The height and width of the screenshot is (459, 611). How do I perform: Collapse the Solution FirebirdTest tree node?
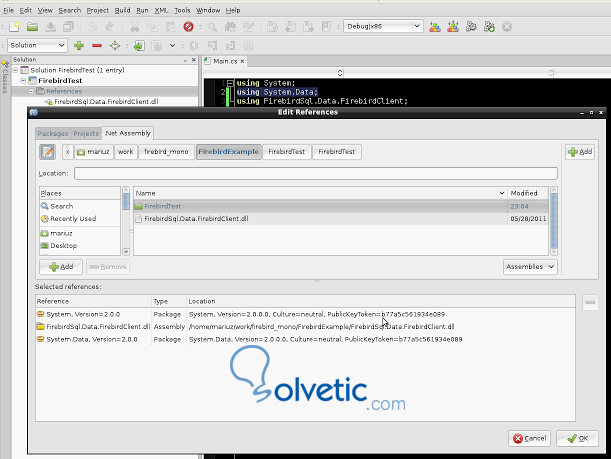click(x=16, y=70)
